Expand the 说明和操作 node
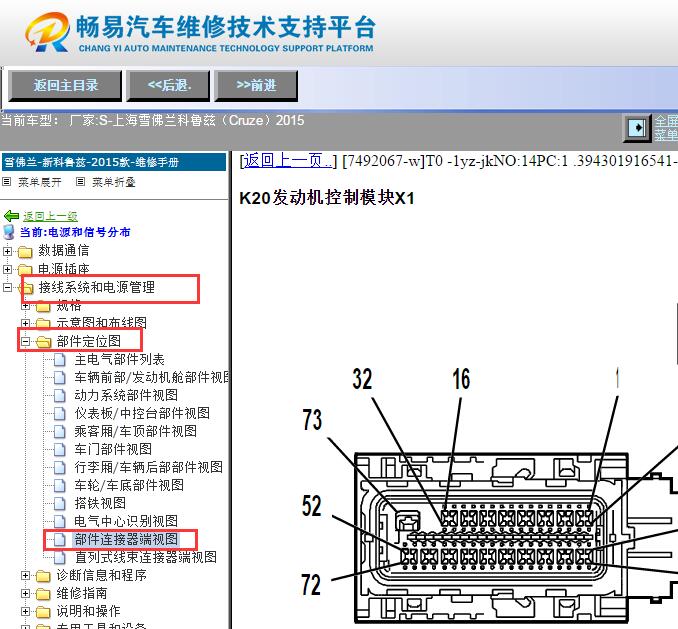The height and width of the screenshot is (629, 678). (x=26, y=611)
